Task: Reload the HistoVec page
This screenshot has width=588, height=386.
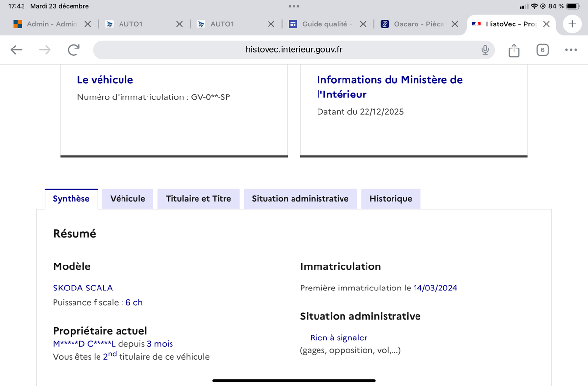Action: click(x=73, y=50)
